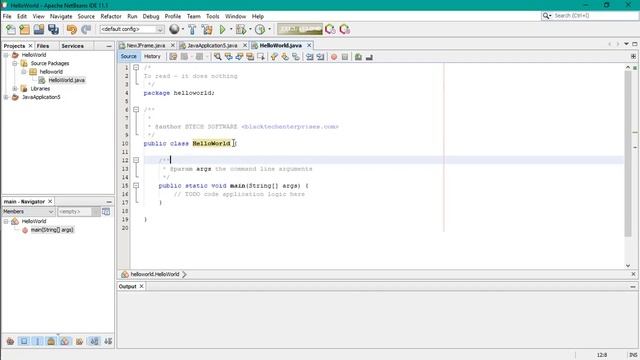The image size is (640, 360).
Task: Toggle Show Inner Classes filter in Navigator
Action: pos(65,341)
